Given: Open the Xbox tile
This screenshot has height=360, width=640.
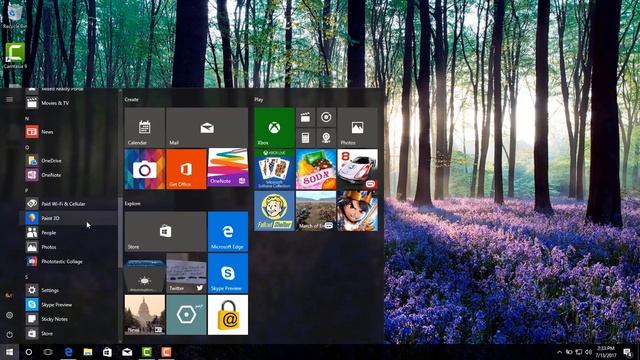Looking at the screenshot, I should pos(274,127).
